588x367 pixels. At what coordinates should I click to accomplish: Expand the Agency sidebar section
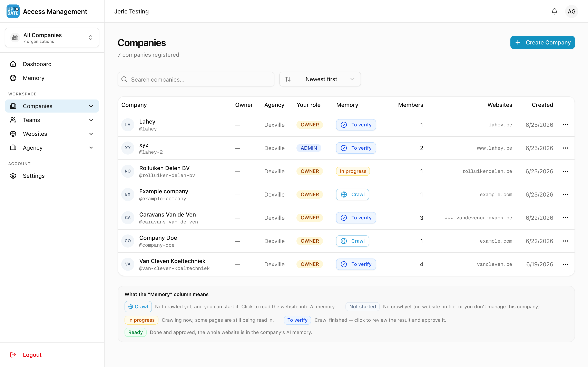click(x=52, y=148)
